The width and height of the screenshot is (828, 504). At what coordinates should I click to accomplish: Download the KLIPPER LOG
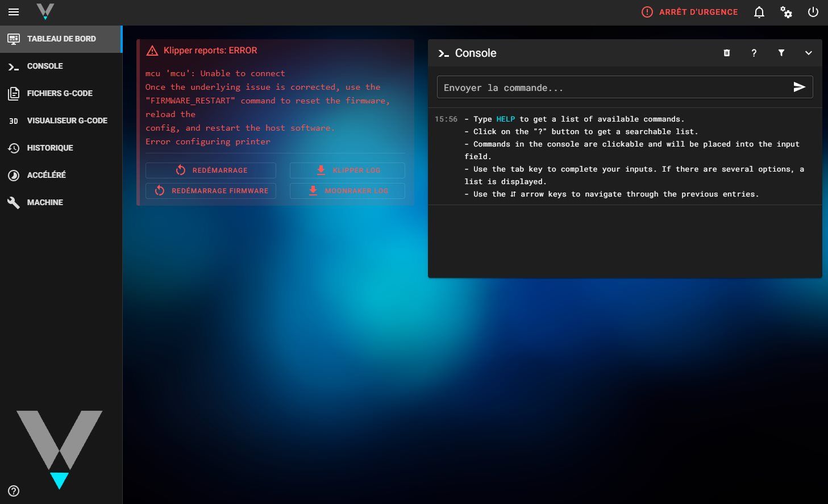click(347, 170)
